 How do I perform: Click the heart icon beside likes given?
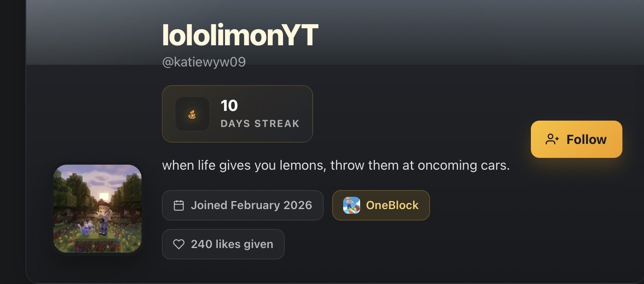pos(179,244)
